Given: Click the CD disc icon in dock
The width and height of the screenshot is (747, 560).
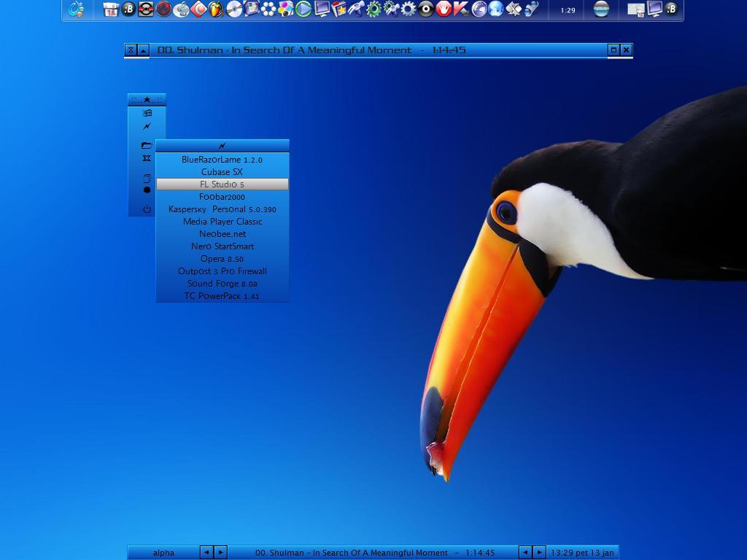Looking at the screenshot, I should (233, 9).
